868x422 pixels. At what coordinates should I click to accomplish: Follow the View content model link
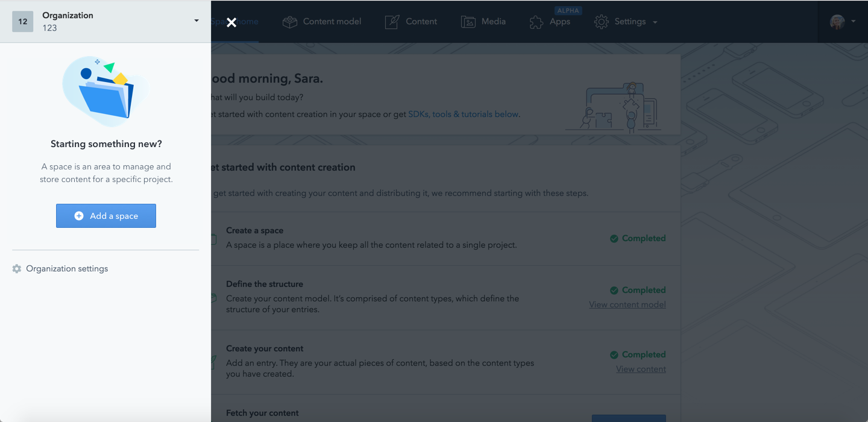pos(627,304)
